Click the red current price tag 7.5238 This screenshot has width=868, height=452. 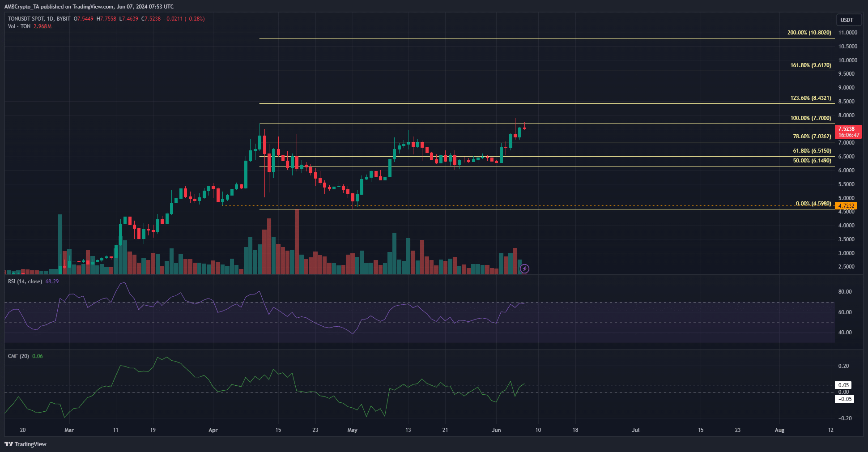848,132
